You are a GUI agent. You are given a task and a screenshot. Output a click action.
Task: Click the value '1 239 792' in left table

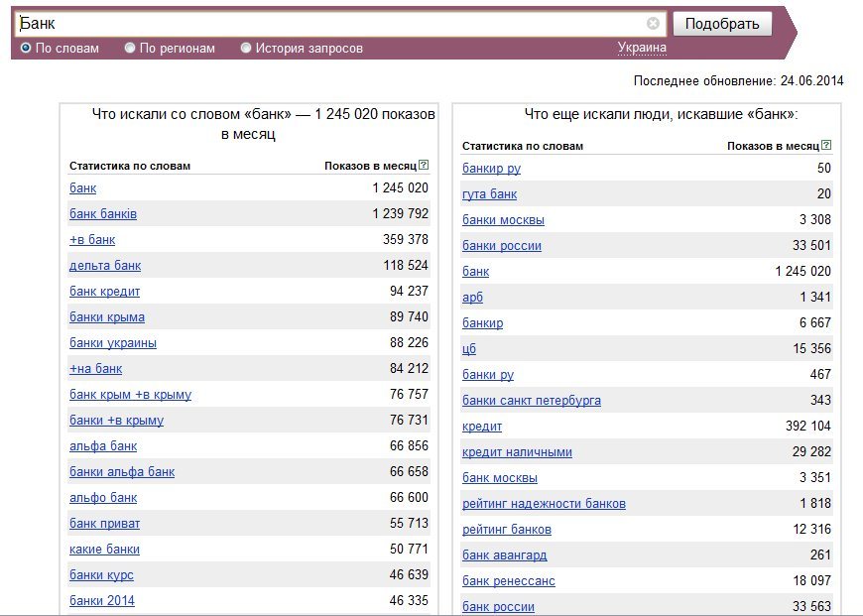pyautogui.click(x=400, y=213)
